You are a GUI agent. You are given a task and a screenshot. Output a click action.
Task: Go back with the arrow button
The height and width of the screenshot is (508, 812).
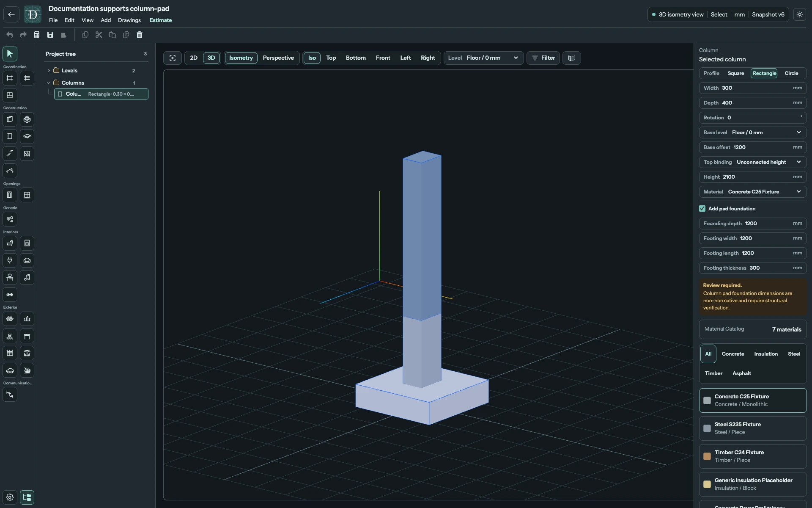(x=11, y=14)
